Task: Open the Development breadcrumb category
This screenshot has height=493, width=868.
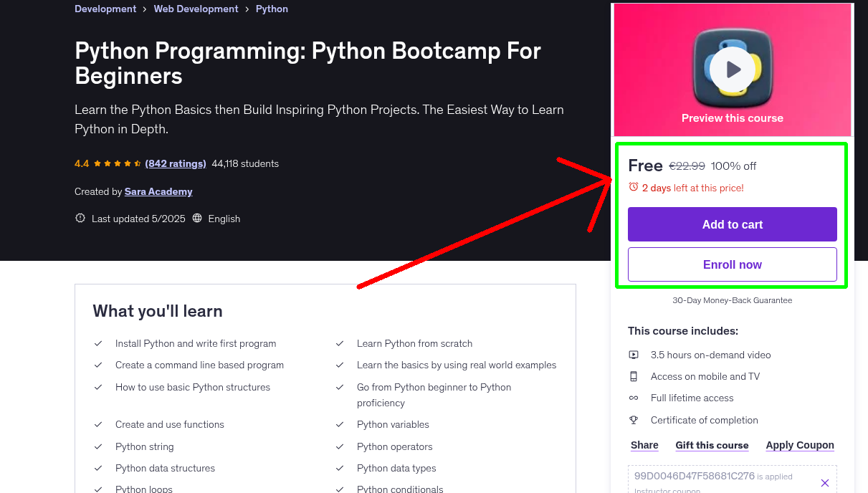Action: click(105, 9)
